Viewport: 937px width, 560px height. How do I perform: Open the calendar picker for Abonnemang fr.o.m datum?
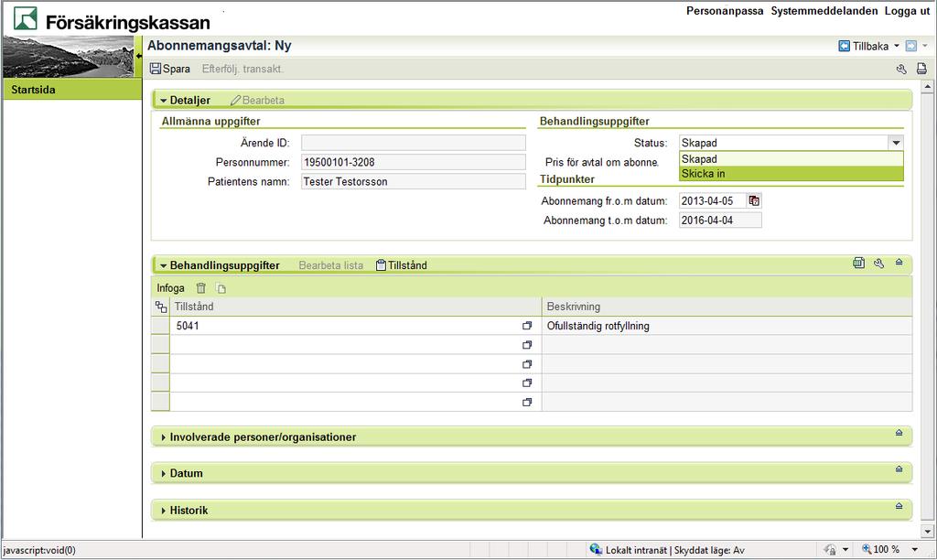(x=754, y=200)
